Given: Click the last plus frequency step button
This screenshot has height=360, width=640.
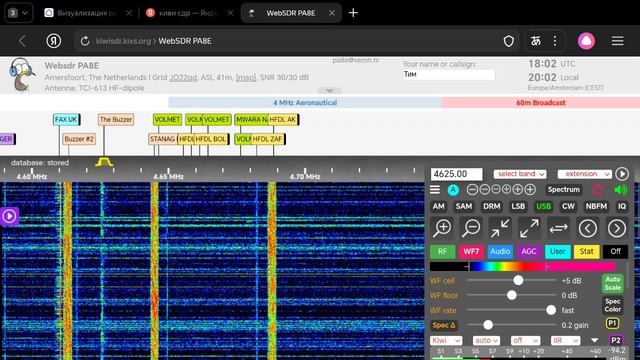Looking at the screenshot, I should click(530, 189).
